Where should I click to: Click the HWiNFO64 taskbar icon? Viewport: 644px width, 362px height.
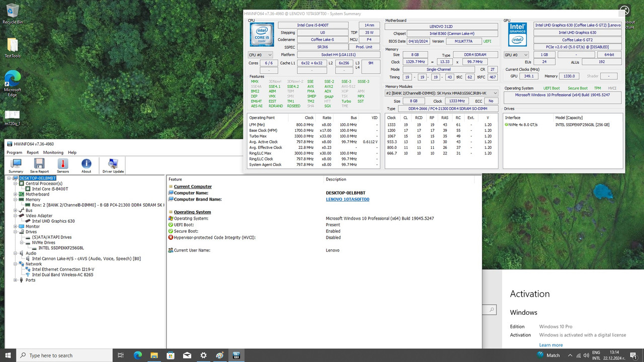point(236,355)
